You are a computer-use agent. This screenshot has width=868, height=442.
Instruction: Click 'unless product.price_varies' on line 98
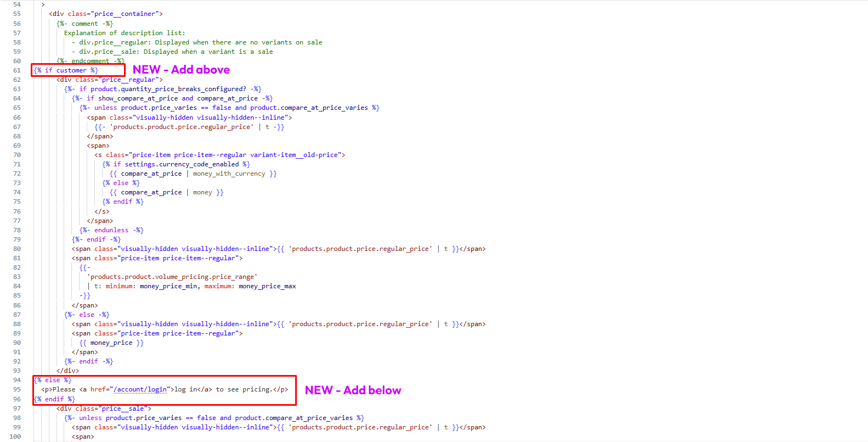click(x=214, y=418)
